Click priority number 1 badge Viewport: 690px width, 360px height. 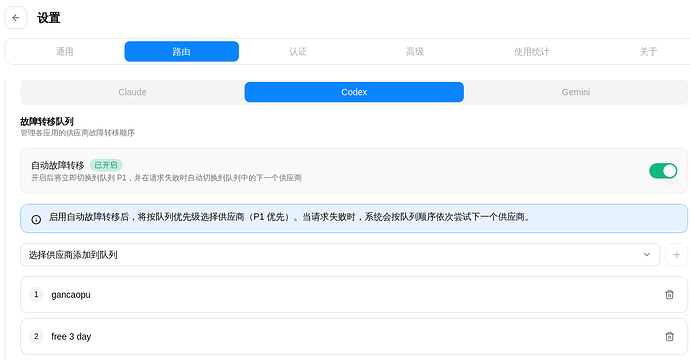(x=36, y=294)
